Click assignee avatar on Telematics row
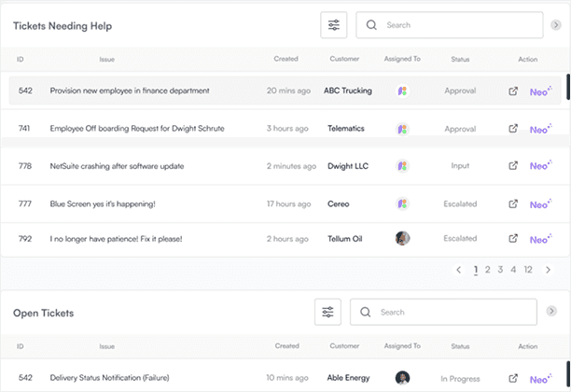 [402, 129]
